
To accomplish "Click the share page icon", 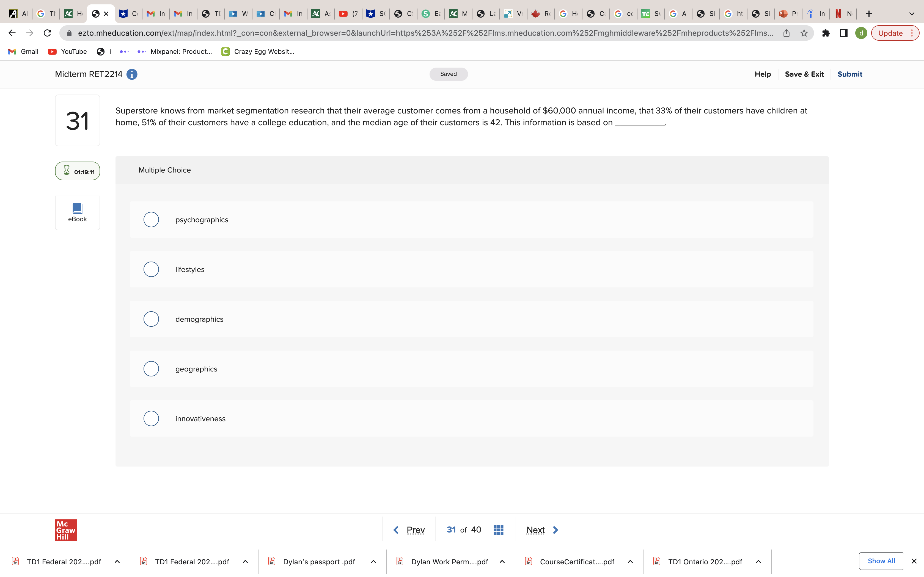I will pos(786,33).
